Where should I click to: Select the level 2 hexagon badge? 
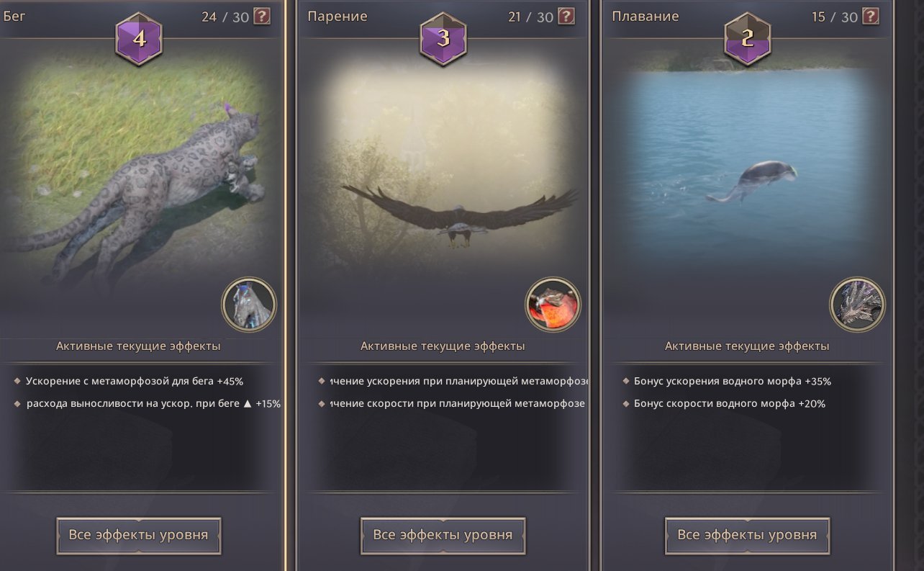tap(748, 39)
